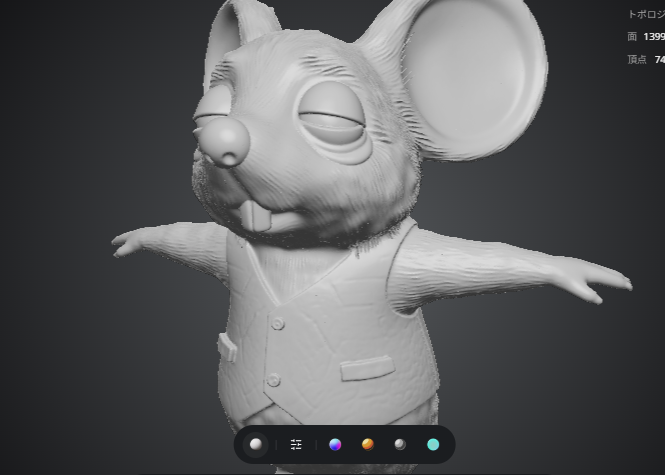Pick the gray metallic sphere mode
The width and height of the screenshot is (665, 475).
400,444
